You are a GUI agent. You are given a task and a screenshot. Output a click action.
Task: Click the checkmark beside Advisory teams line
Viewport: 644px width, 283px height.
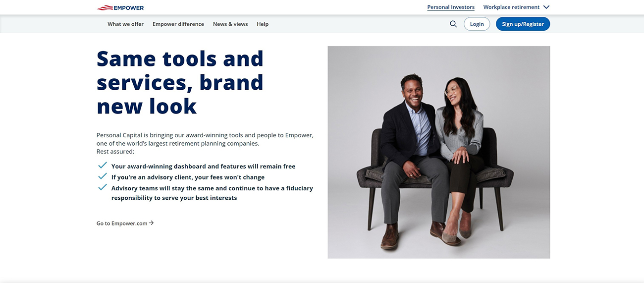point(103,187)
